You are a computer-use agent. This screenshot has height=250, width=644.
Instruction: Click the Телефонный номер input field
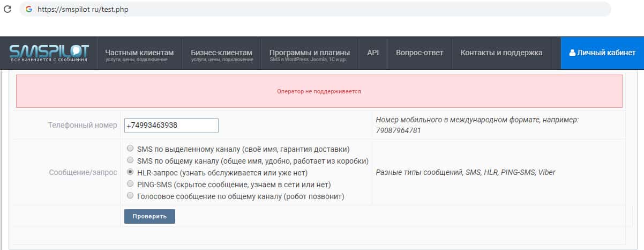coord(171,126)
